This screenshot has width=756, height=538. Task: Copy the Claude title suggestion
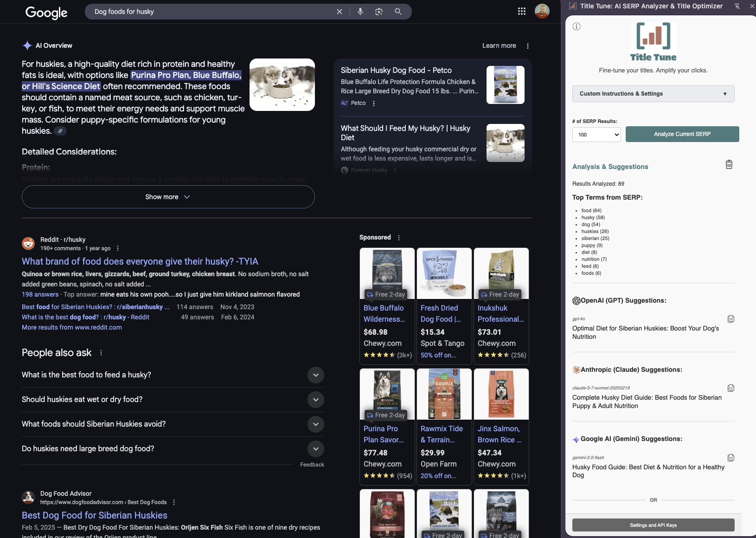pos(731,388)
